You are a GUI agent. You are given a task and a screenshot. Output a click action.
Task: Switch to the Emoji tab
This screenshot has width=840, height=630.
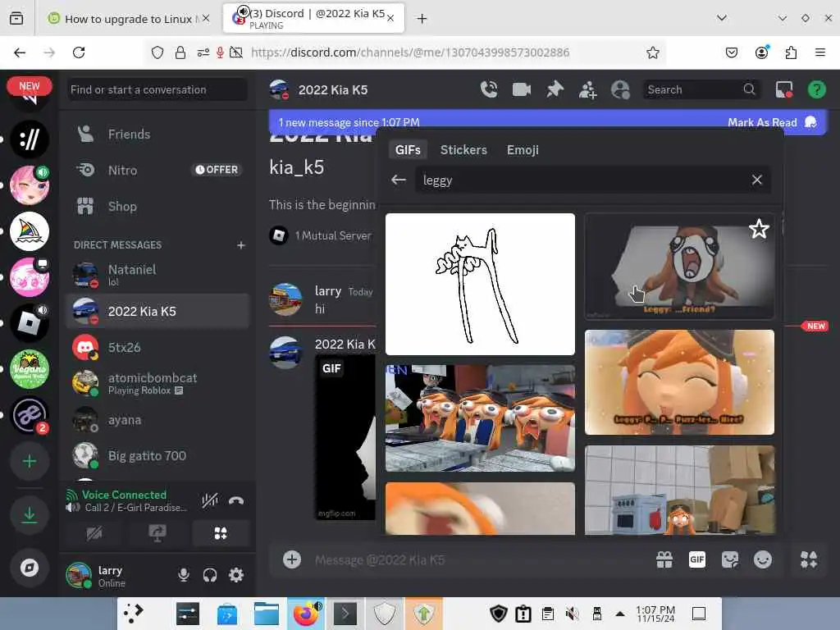[523, 150]
